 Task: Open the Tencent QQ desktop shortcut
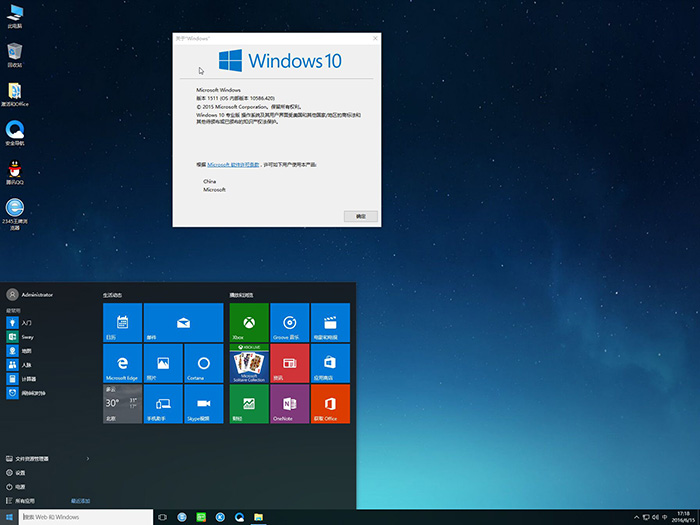pyautogui.click(x=15, y=171)
